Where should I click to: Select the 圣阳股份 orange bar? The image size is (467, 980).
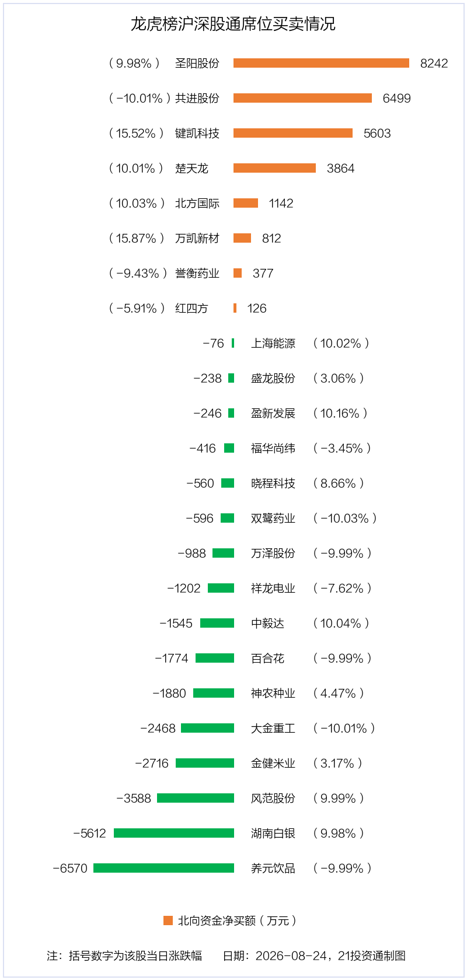click(x=321, y=63)
